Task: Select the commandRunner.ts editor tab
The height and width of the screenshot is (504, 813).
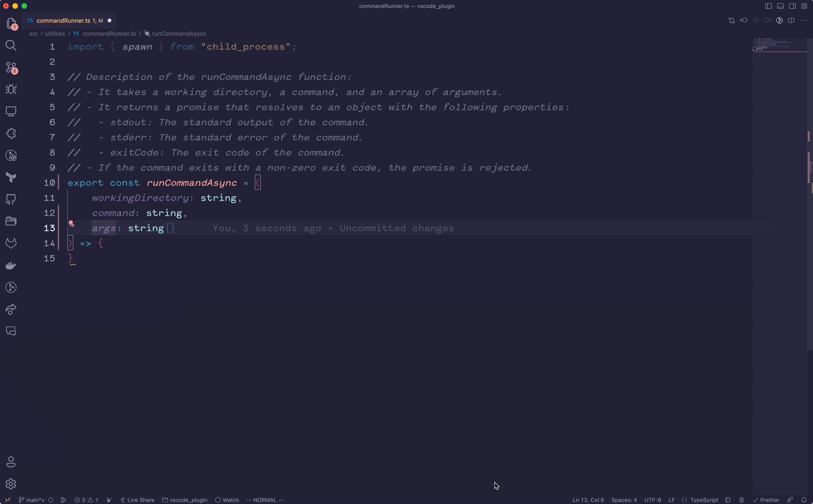Action: tap(63, 21)
